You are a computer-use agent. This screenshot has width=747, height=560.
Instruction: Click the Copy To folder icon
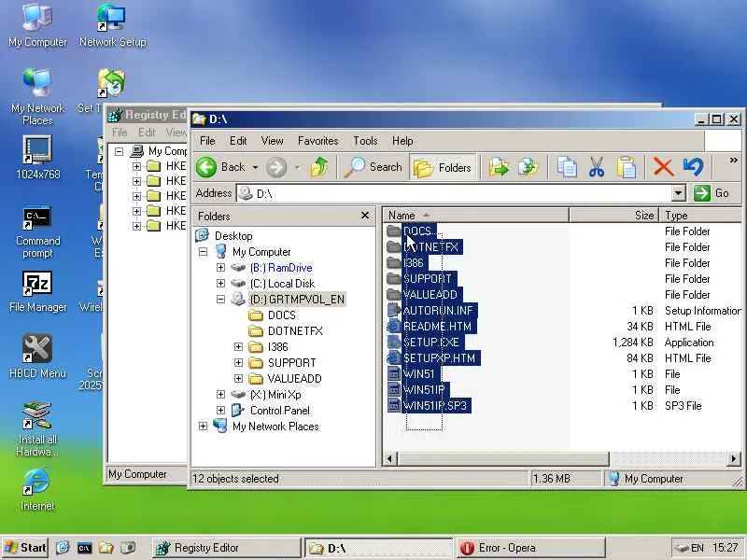click(528, 167)
